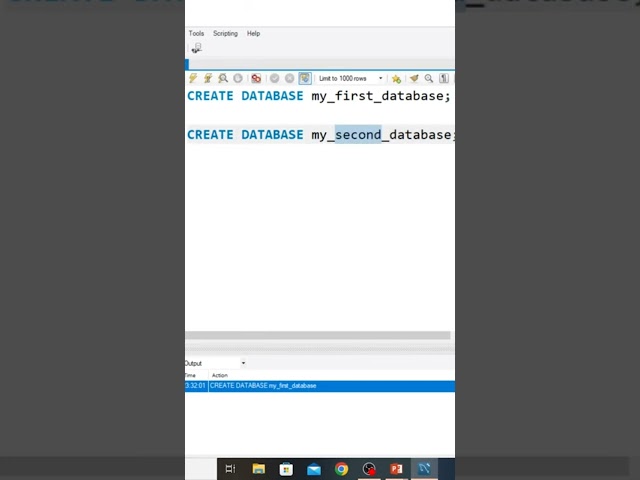Toggle invisible characters with the pilcrow icon

[x=444, y=78]
